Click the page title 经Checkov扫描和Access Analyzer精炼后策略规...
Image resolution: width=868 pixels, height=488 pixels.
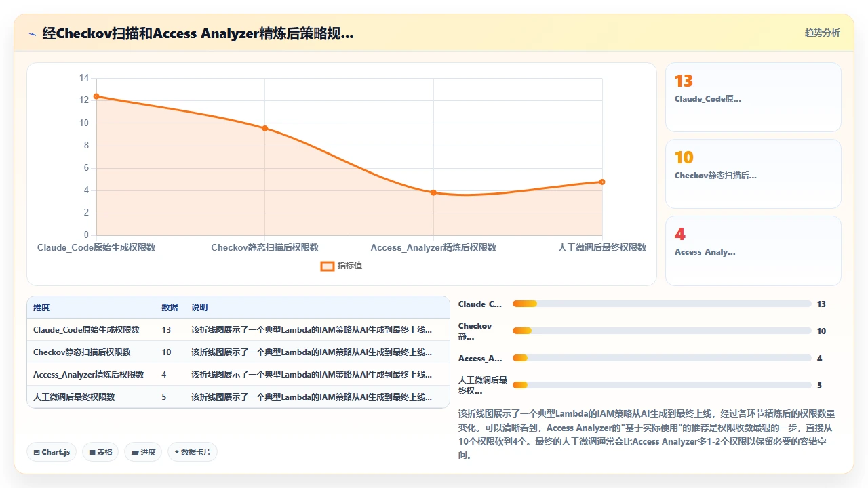tap(197, 33)
